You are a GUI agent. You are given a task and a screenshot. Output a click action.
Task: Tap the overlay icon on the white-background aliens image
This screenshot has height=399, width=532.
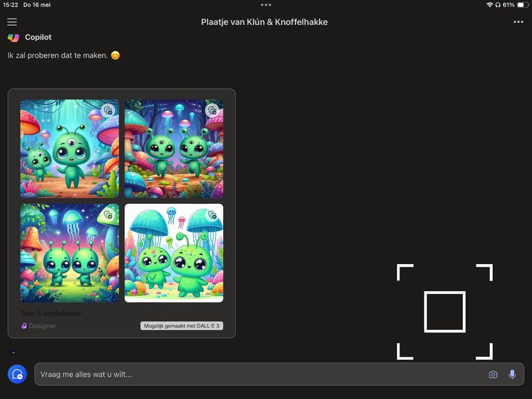point(213,215)
